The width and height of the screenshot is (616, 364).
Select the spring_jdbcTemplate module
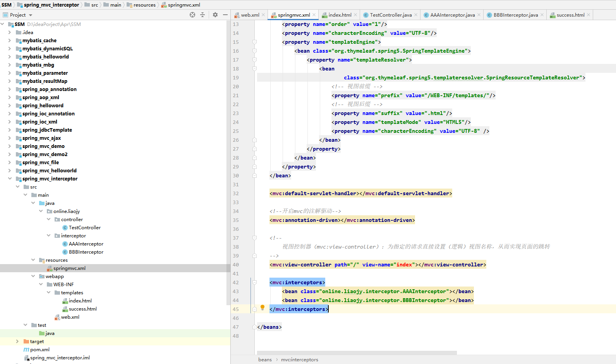point(47,130)
